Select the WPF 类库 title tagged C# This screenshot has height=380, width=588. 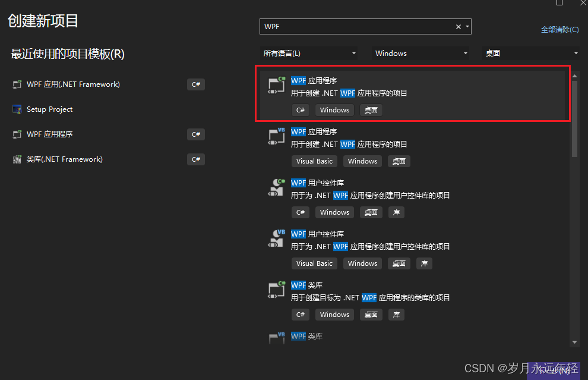pyautogui.click(x=306, y=285)
